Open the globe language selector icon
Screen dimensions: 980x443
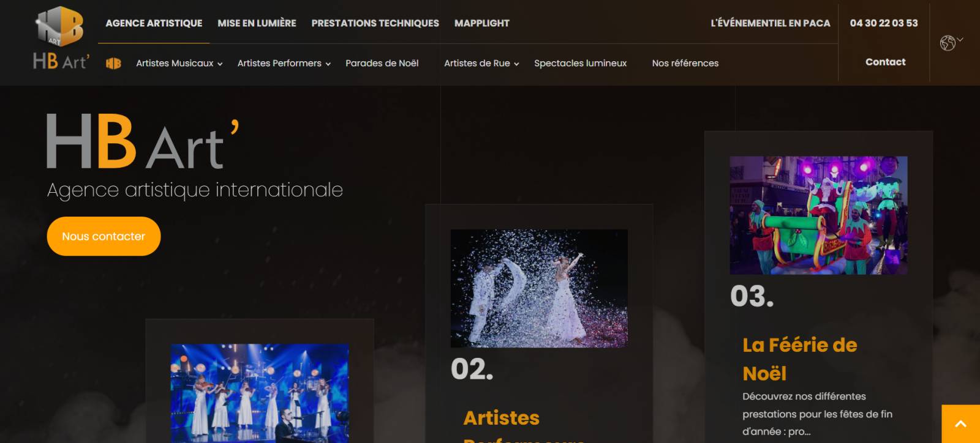951,42
